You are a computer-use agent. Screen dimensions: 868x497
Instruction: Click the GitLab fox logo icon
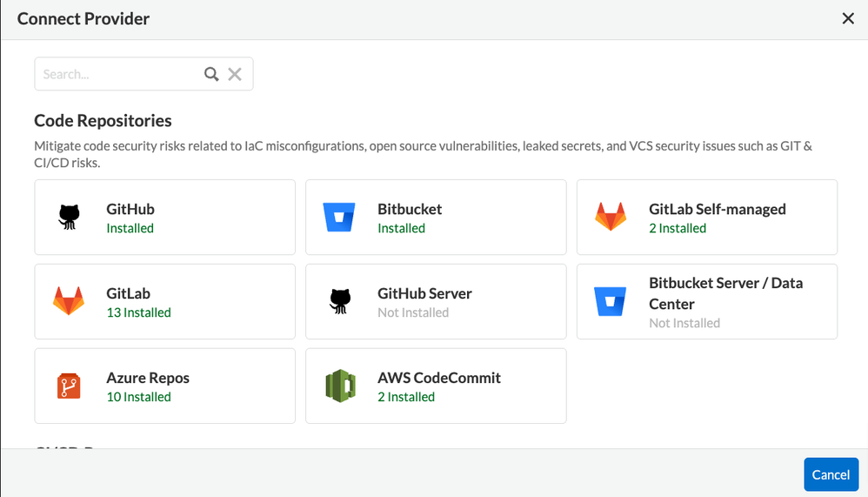(x=69, y=301)
